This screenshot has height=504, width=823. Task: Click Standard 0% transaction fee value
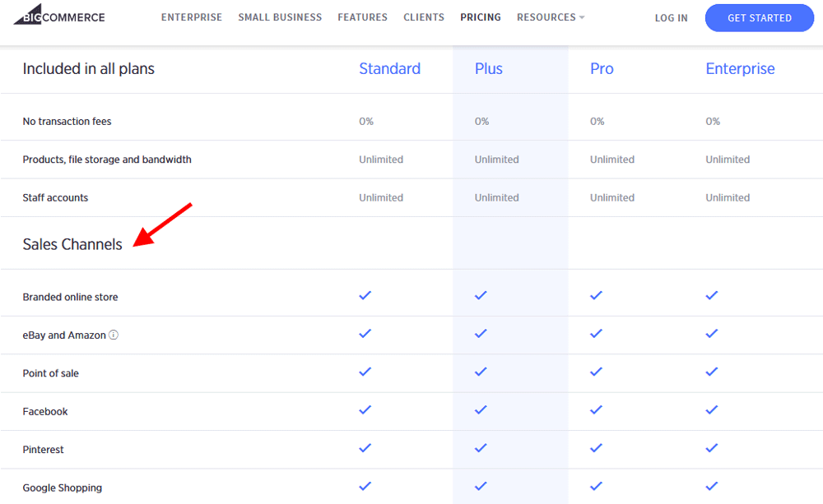tap(366, 121)
